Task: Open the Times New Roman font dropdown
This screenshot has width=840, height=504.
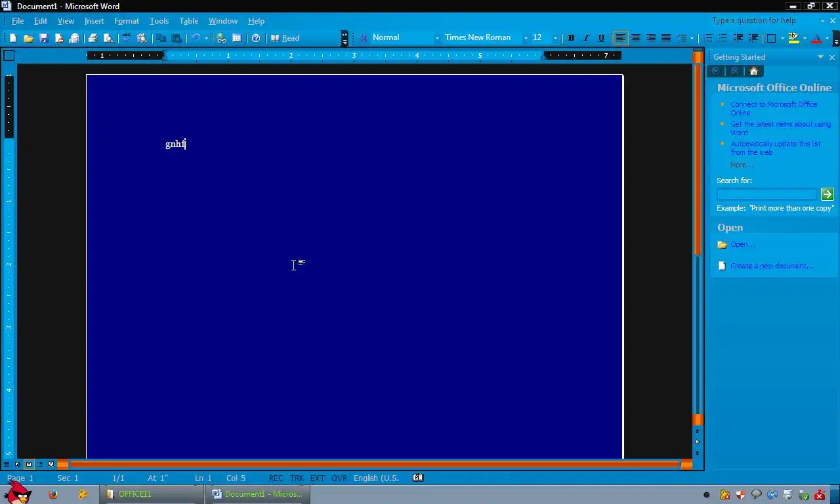Action: 526,38
